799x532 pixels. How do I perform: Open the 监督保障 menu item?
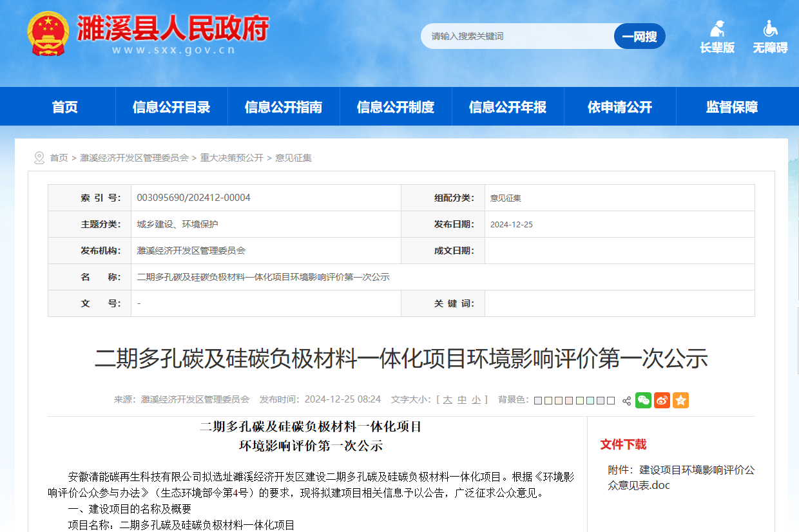click(732, 107)
